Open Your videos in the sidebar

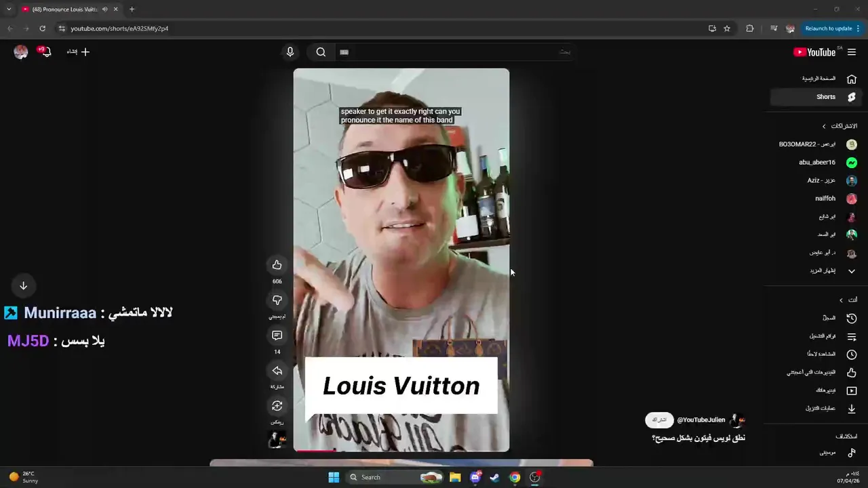(817, 390)
